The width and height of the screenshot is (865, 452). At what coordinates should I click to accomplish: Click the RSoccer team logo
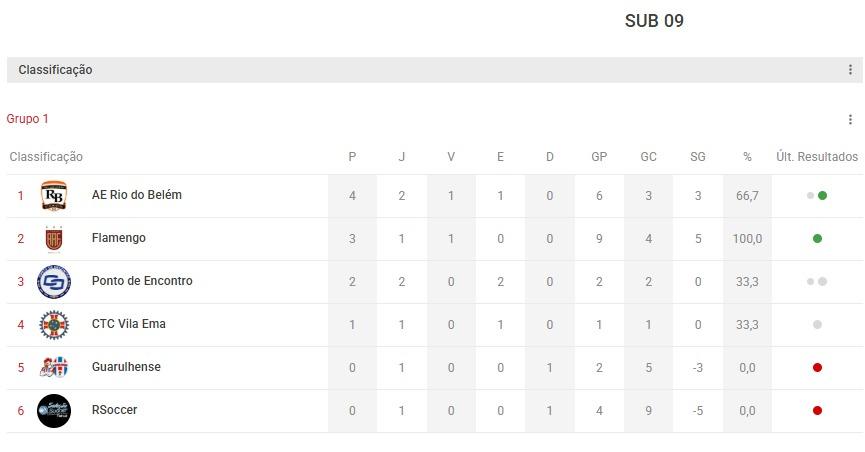tap(54, 411)
